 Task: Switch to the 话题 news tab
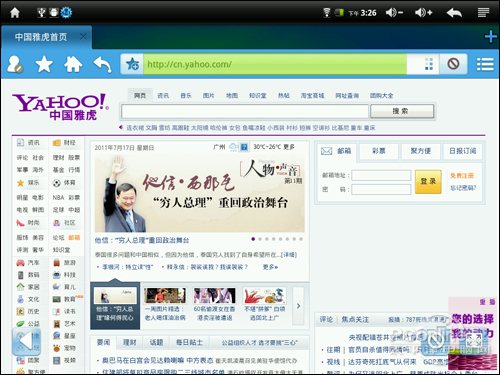[156, 342]
